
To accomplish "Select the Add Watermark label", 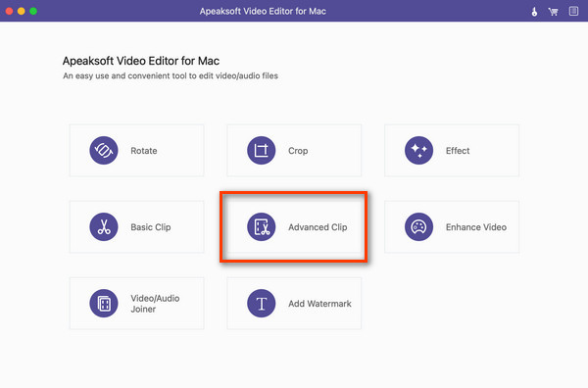I will click(x=319, y=304).
